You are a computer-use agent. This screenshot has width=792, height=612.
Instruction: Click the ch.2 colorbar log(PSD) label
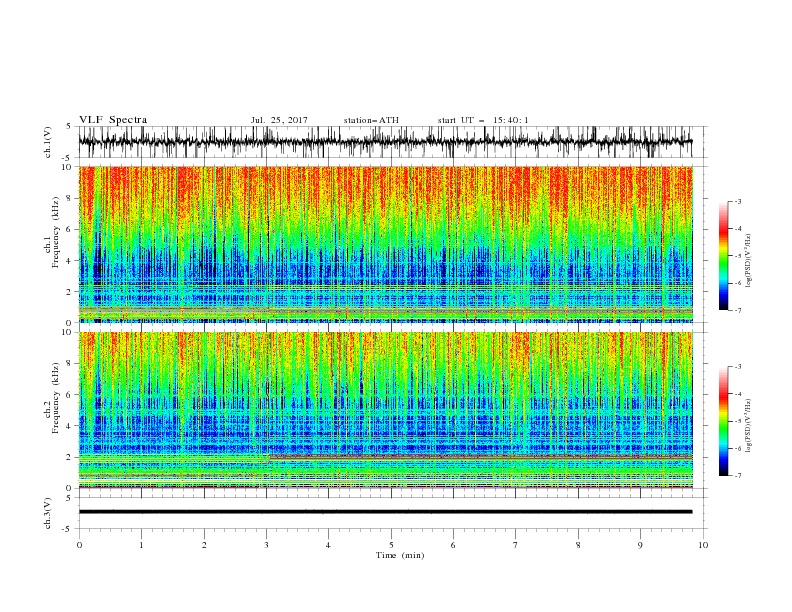pyautogui.click(x=748, y=425)
